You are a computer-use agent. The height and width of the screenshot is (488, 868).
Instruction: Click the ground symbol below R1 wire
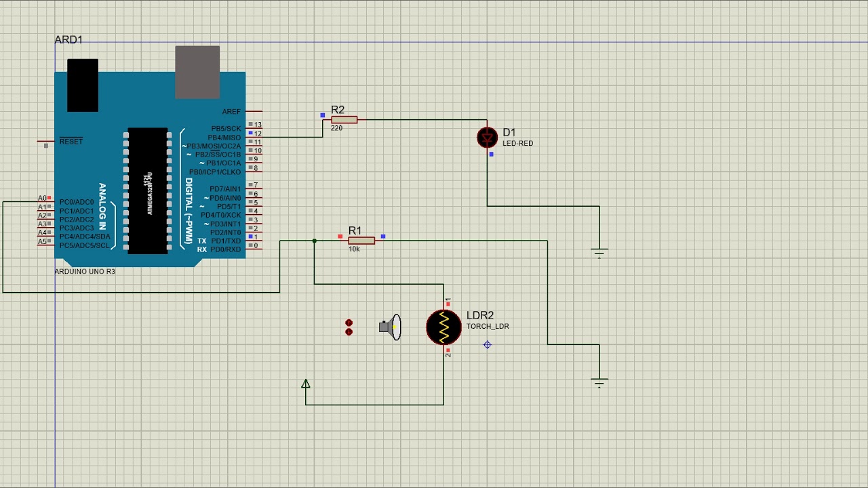[x=599, y=382]
